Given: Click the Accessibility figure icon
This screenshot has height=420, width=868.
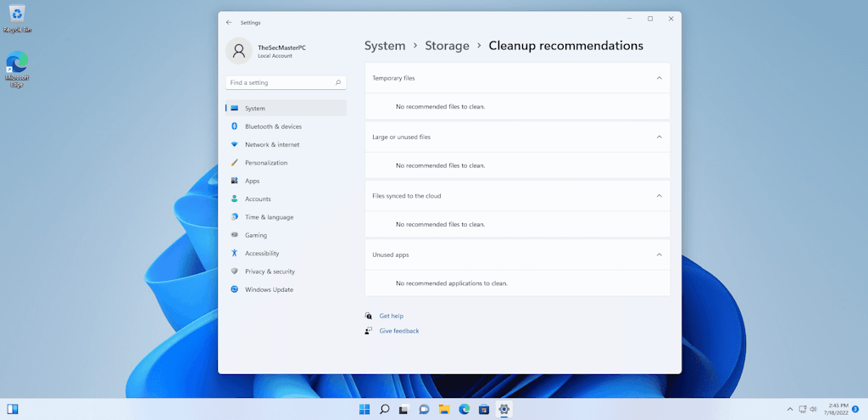Looking at the screenshot, I should [x=234, y=253].
